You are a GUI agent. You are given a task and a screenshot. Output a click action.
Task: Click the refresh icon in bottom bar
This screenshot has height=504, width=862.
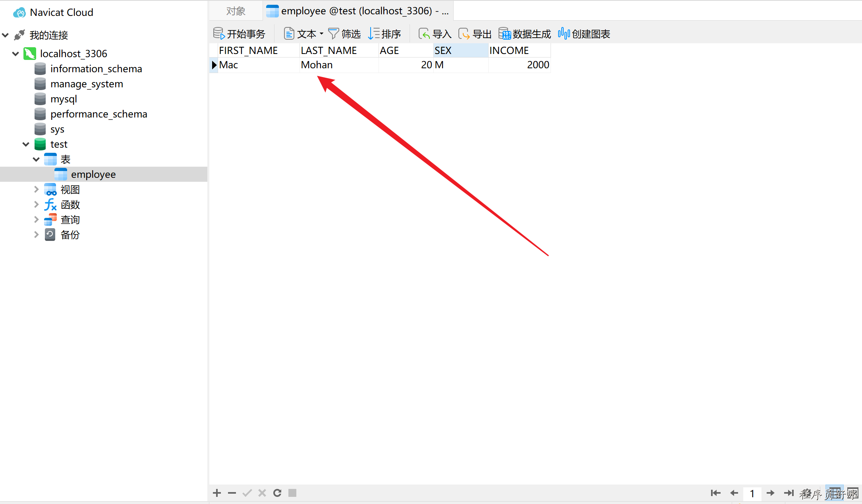click(x=277, y=493)
